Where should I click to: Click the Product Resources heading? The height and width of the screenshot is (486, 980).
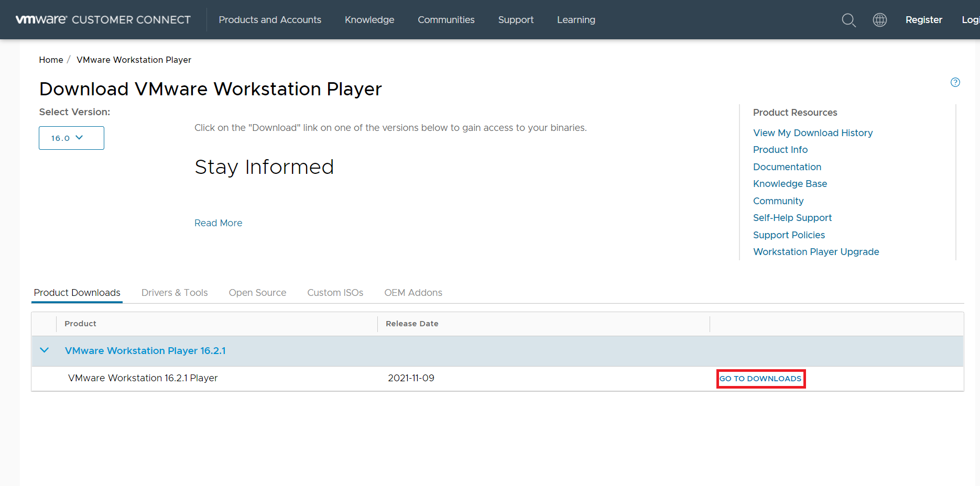tap(795, 113)
